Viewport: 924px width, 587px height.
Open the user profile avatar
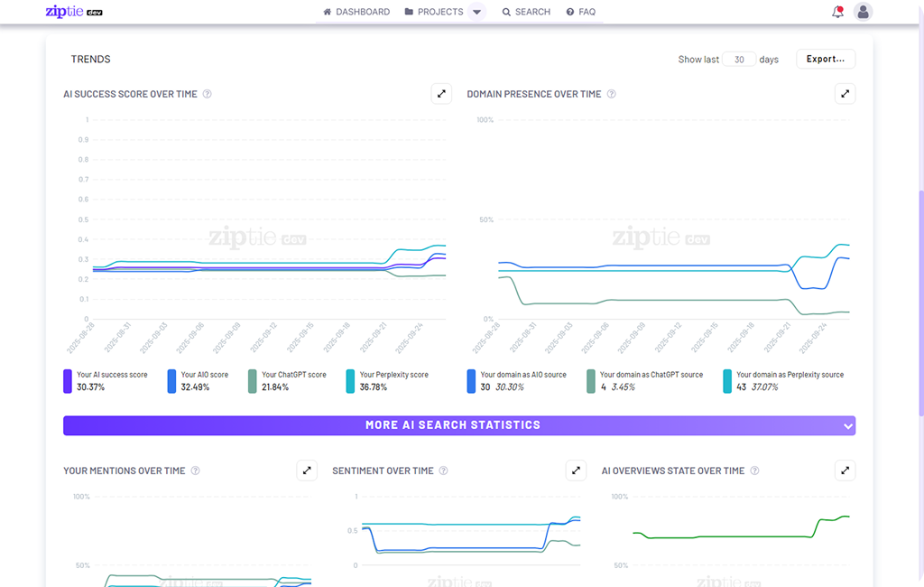click(864, 12)
